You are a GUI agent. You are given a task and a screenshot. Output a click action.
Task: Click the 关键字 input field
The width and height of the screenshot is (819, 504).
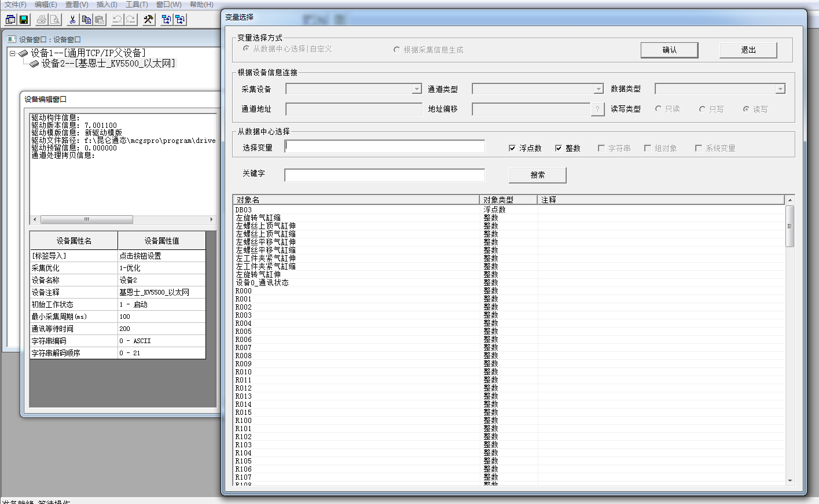pyautogui.click(x=384, y=175)
